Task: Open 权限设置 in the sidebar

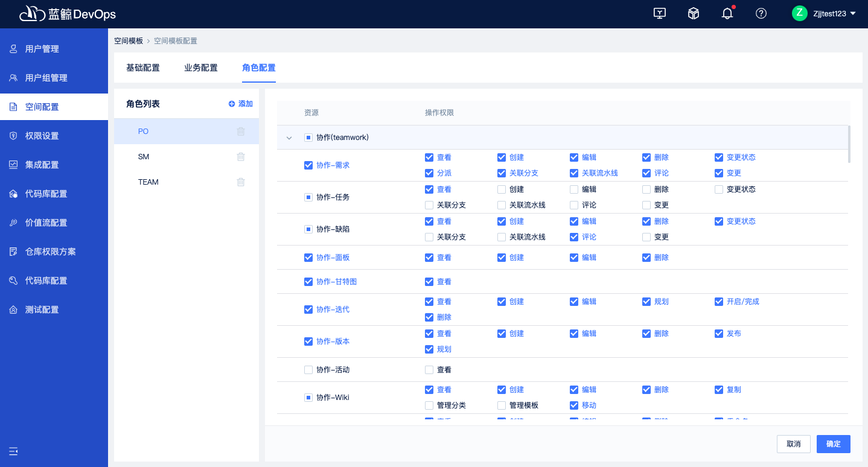Action: tap(54, 136)
